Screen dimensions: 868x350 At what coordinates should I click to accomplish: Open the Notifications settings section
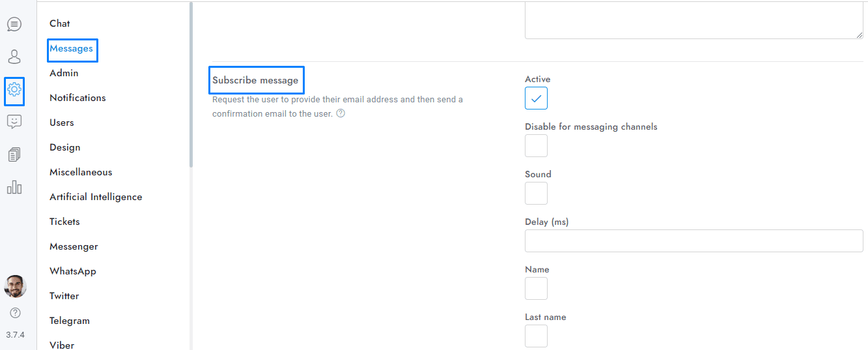77,98
